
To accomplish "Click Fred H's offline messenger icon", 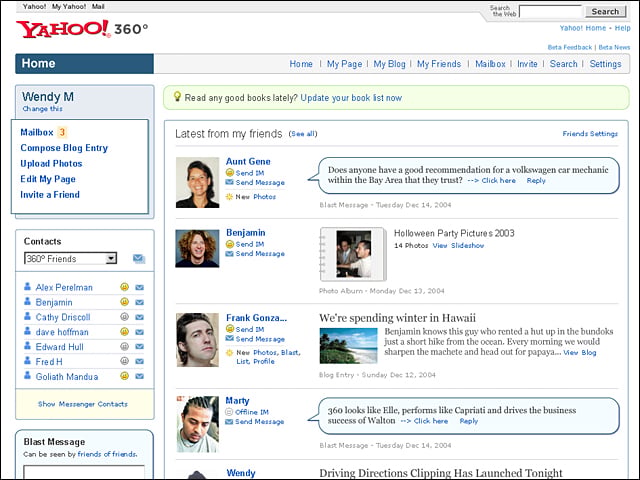I will pos(124,361).
